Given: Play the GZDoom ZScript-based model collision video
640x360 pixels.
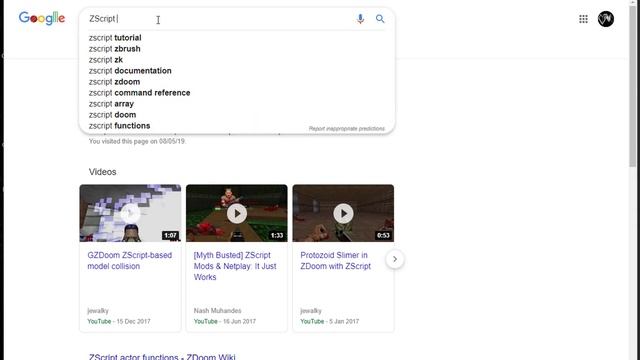Looking at the screenshot, I should [130, 213].
